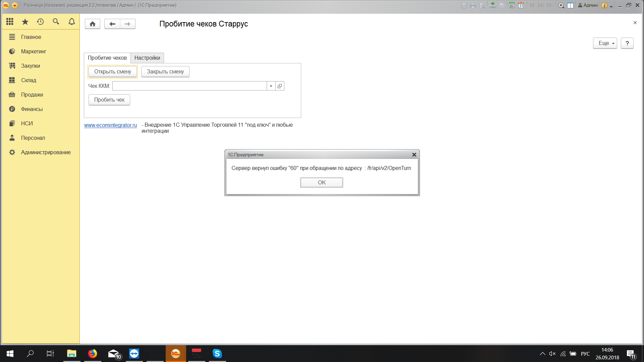The height and width of the screenshot is (362, 644).
Task: Open the Маркетинг section
Action: 40,52
